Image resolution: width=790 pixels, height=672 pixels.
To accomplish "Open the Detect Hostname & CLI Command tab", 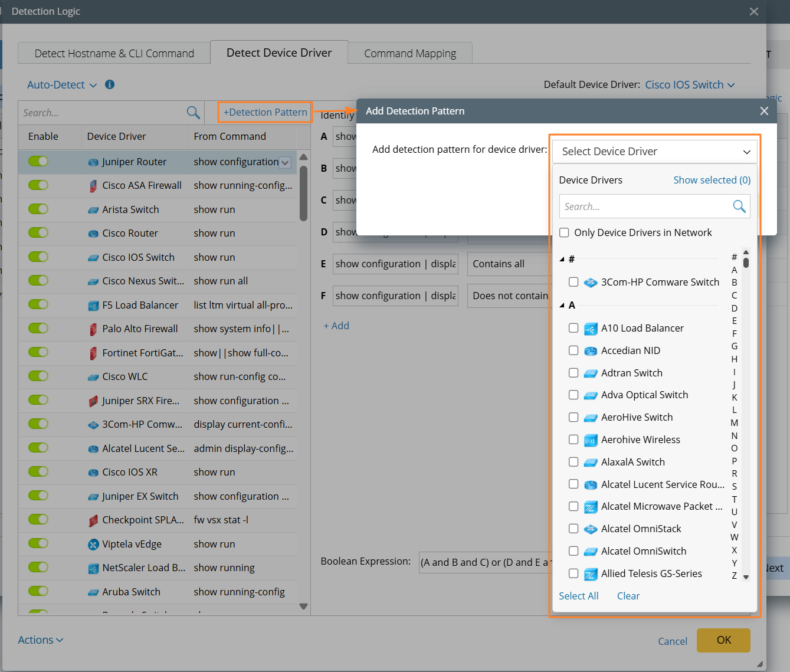I will (x=114, y=54).
